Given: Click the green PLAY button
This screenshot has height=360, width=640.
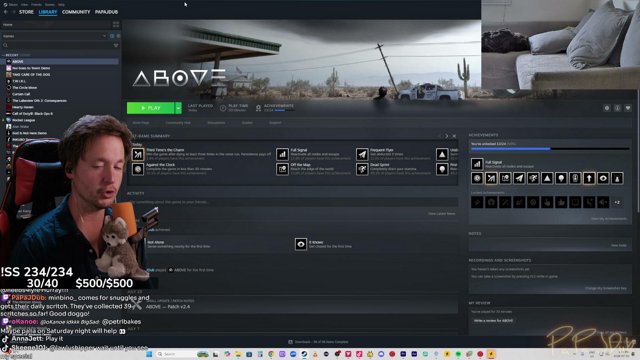Looking at the screenshot, I should [151, 108].
